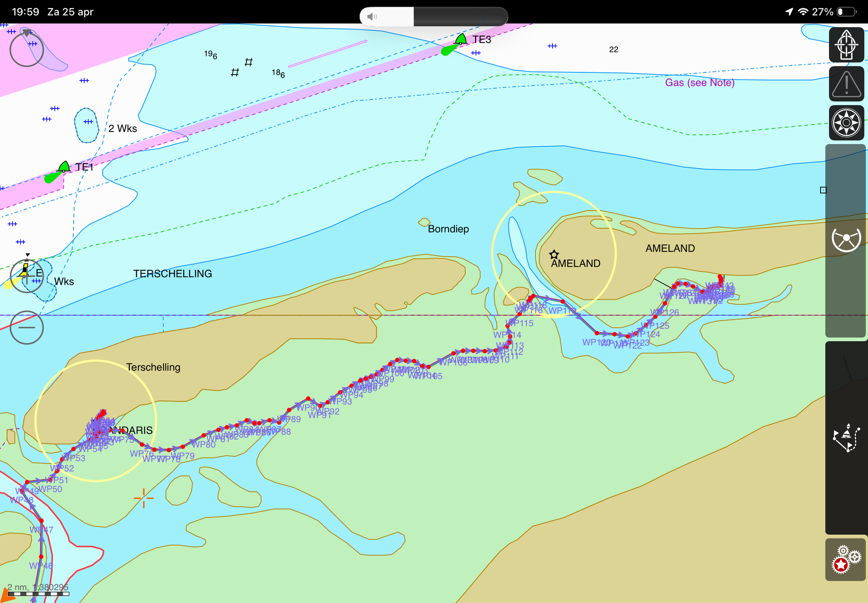Select the TE1 green buoy
Image resolution: width=868 pixels, height=603 pixels.
(64, 167)
